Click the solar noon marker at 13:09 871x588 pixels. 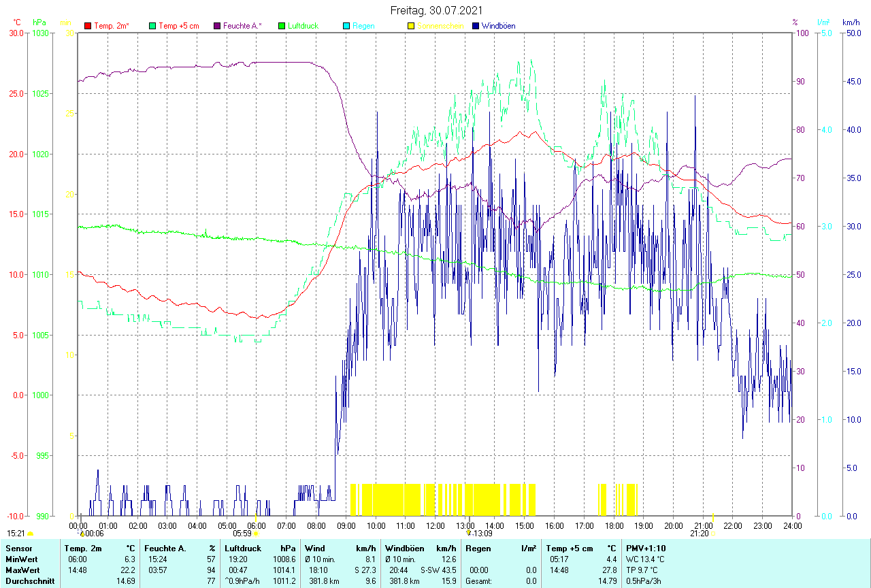468,533
